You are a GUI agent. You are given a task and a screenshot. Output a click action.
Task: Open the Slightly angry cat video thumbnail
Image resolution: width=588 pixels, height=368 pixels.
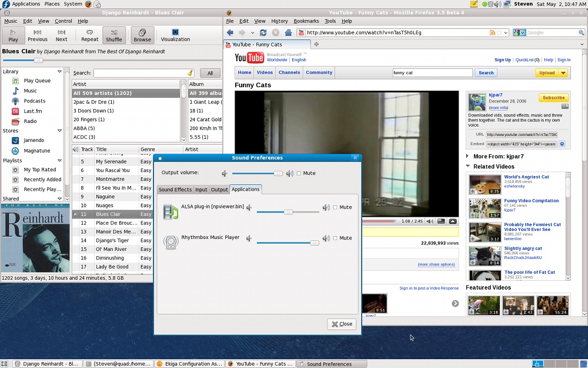(x=485, y=256)
